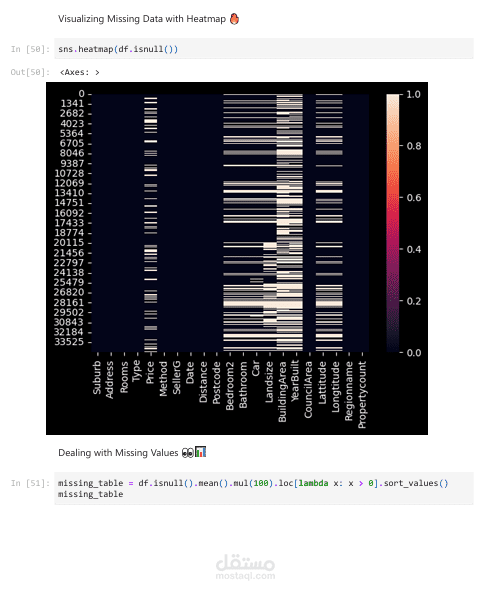Click the Visualizing Missing Data heading text
This screenshot has height=593, width=492.
pyautogui.click(x=142, y=19)
